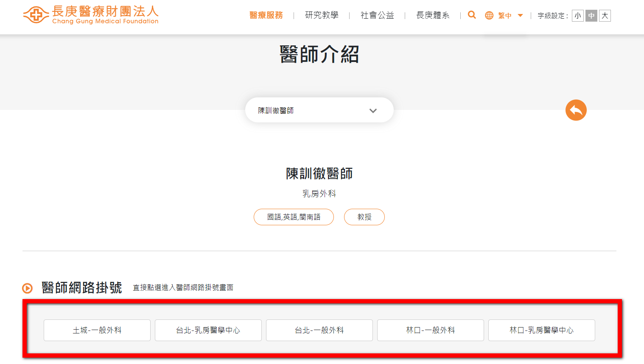Click the 醫師網路掛號 section heading
The height and width of the screenshot is (364, 644).
coord(82,288)
